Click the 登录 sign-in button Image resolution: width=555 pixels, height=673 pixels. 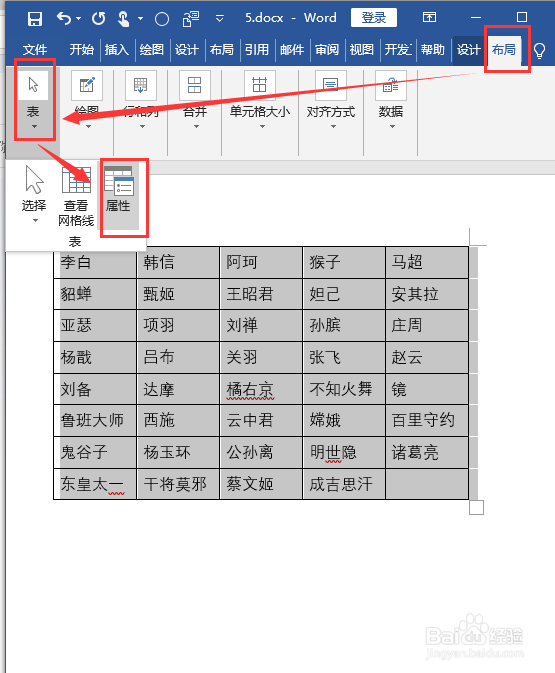(x=373, y=18)
